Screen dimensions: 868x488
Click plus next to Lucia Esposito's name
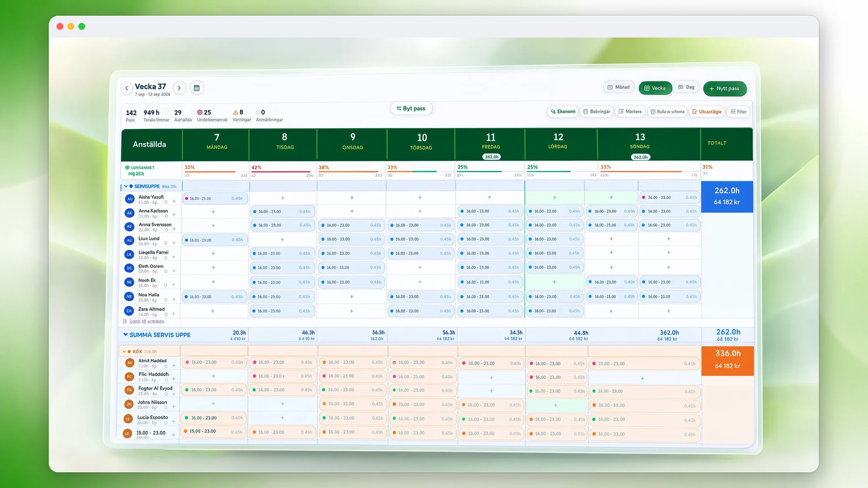point(173,422)
